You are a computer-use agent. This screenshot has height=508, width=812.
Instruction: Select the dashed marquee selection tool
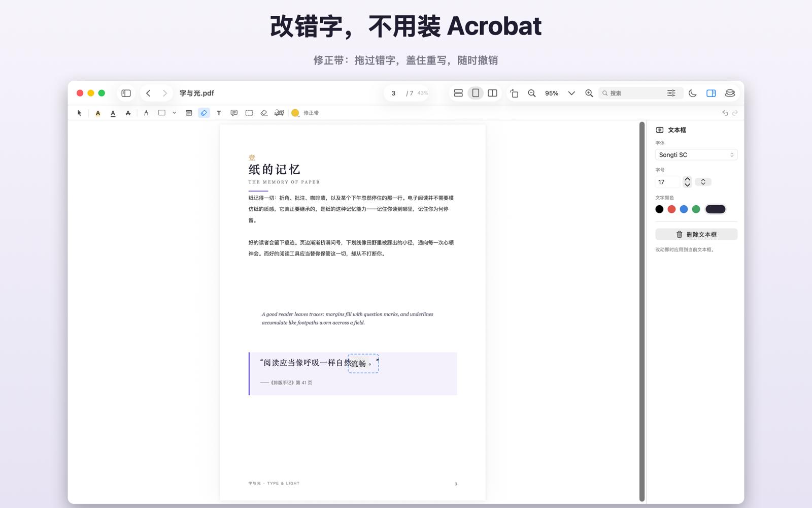pyautogui.click(x=249, y=113)
